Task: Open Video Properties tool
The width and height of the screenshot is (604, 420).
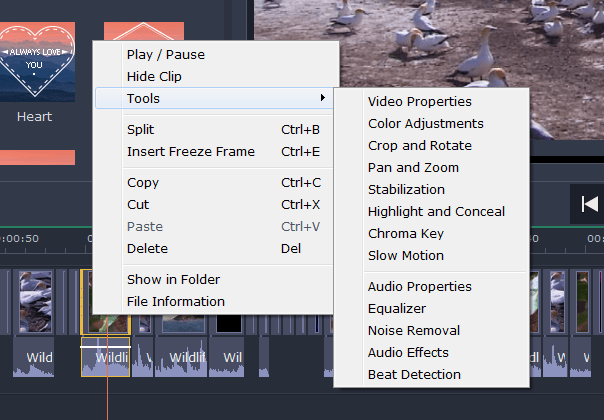Action: tap(420, 101)
